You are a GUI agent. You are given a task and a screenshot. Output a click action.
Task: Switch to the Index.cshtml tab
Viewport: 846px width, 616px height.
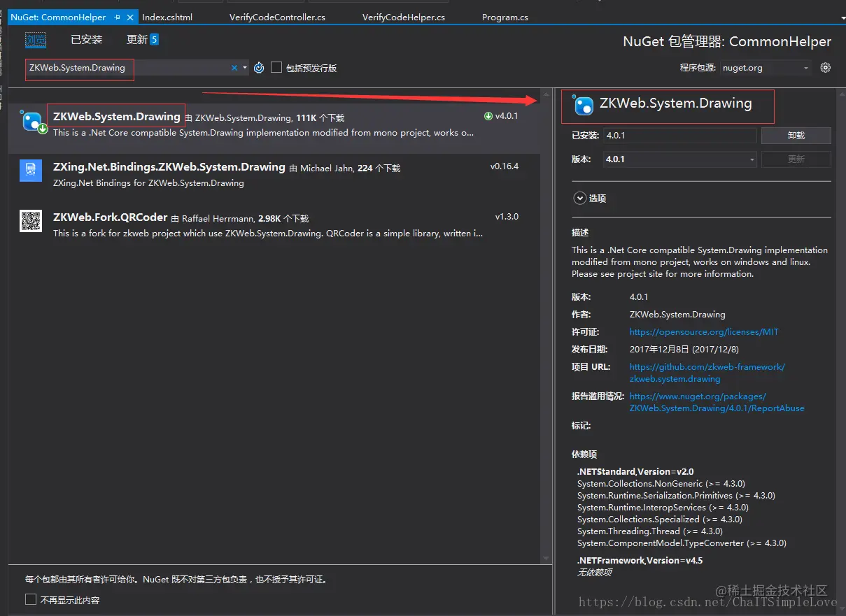click(167, 17)
